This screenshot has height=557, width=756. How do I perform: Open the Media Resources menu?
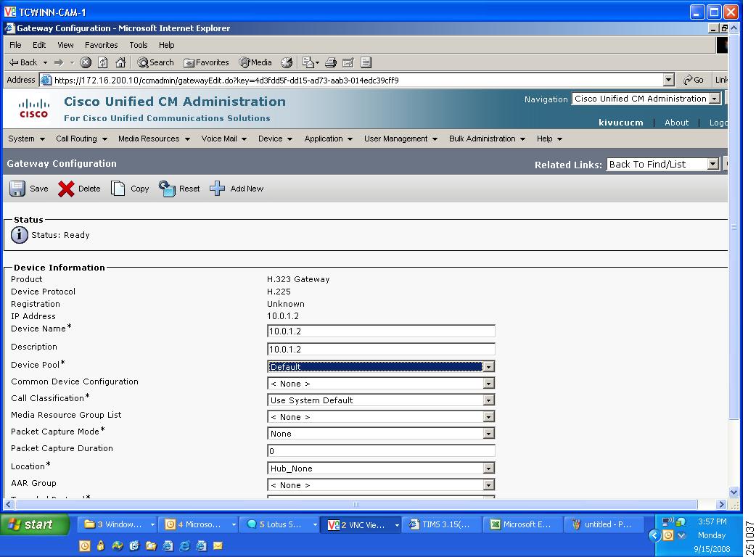click(155, 139)
